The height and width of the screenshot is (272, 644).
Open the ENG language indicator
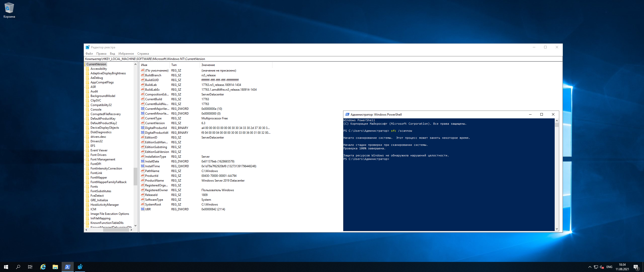click(609, 267)
